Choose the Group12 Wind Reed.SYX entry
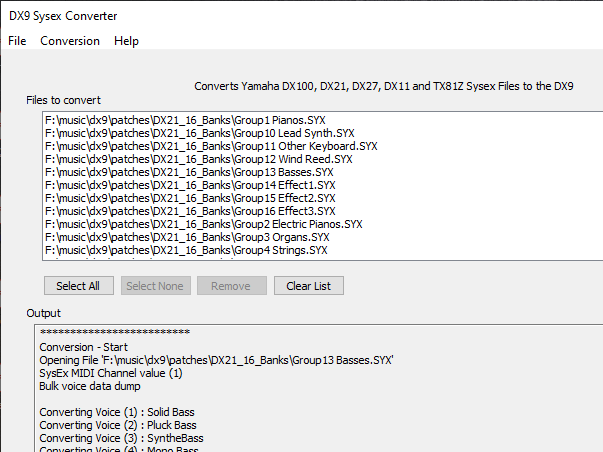Viewport: 603px width, 452px height. tap(198, 159)
